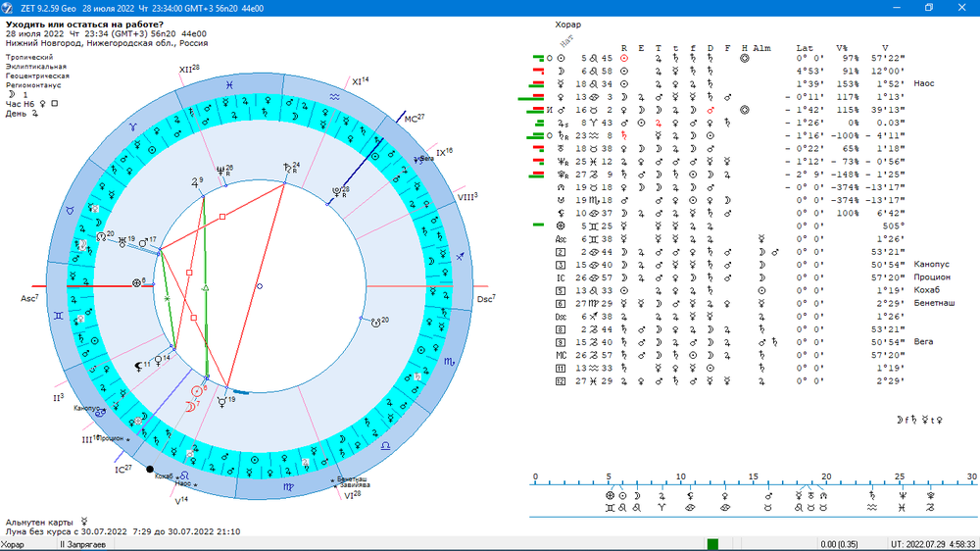This screenshot has height=551, width=980.
Task: Click the 'Геоцентрическая' label
Action: 37,75
